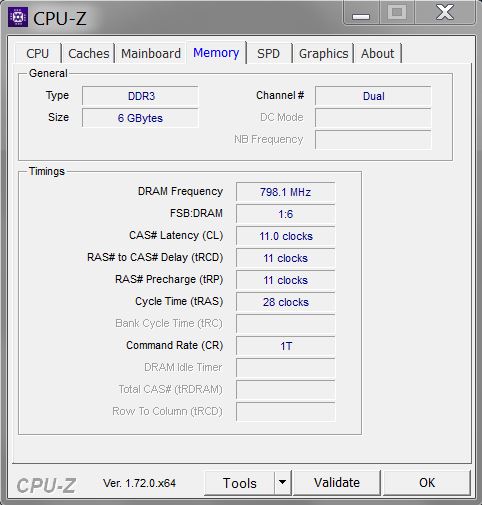Viewport: 482px width, 505px height.
Task: Open the About tab
Action: 377,54
